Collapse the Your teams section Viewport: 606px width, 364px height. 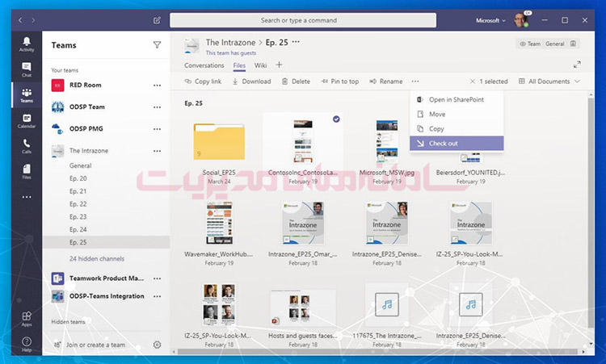pos(65,70)
